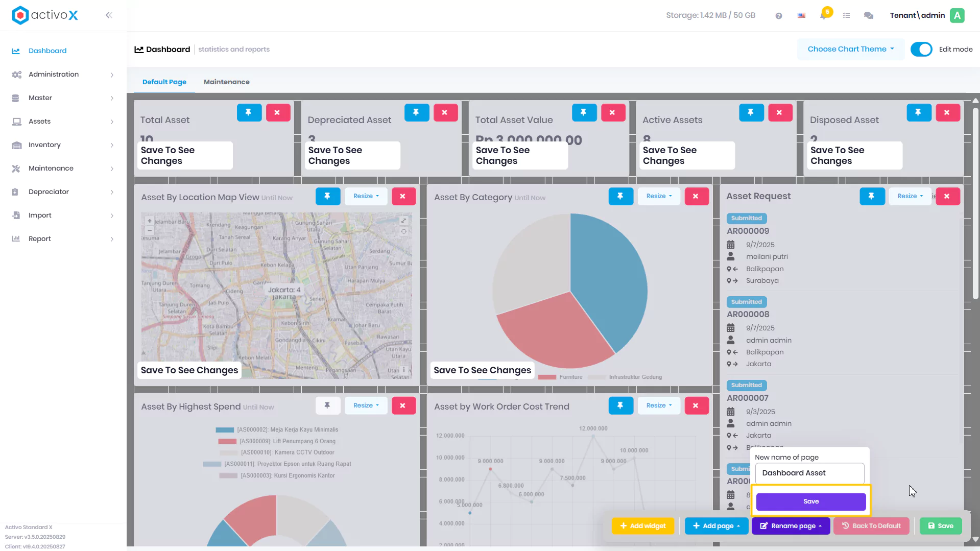Click the Rename page button
The image size is (980, 551).
791,526
